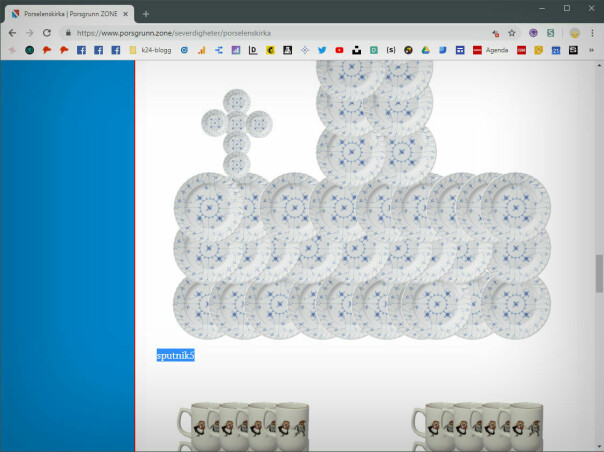Open the dark round colorful bookmark icon
The height and width of the screenshot is (452, 604).
(408, 50)
